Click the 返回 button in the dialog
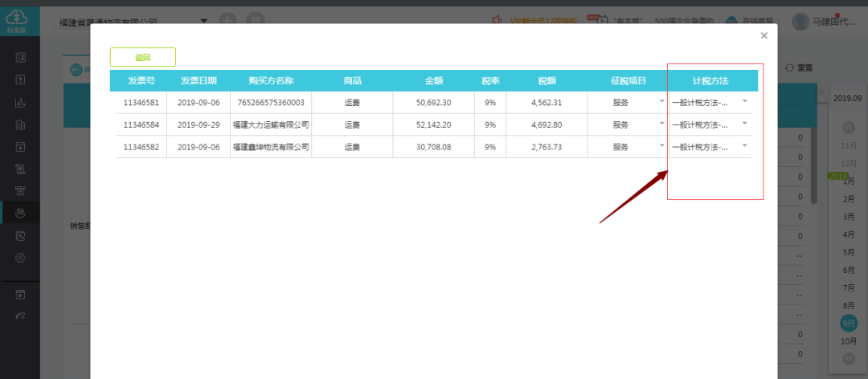868x379 pixels. point(143,57)
